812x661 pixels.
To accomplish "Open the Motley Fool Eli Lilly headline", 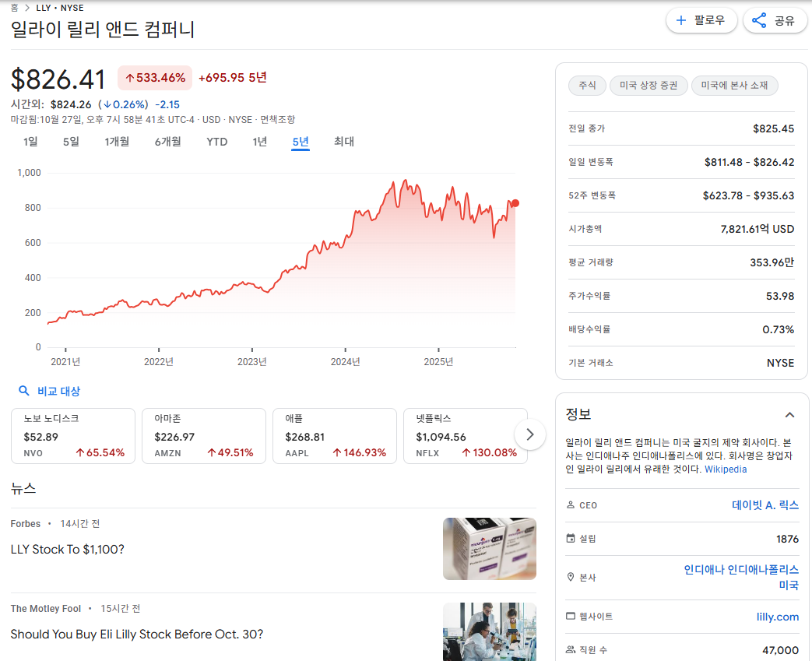I will 137,634.
